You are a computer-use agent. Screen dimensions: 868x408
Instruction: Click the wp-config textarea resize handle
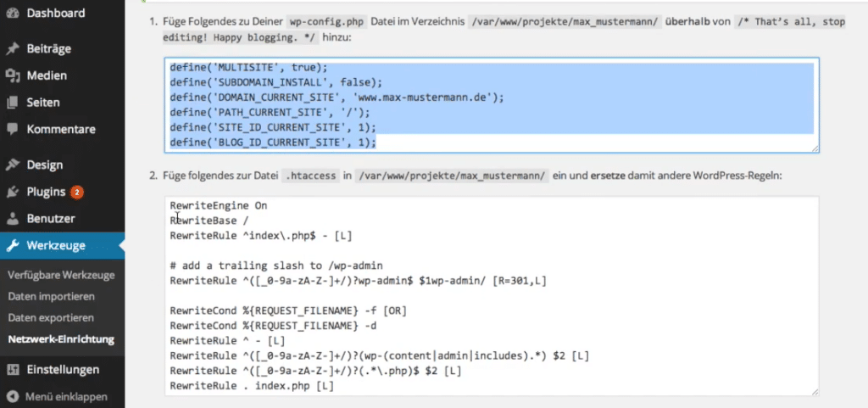click(x=815, y=148)
